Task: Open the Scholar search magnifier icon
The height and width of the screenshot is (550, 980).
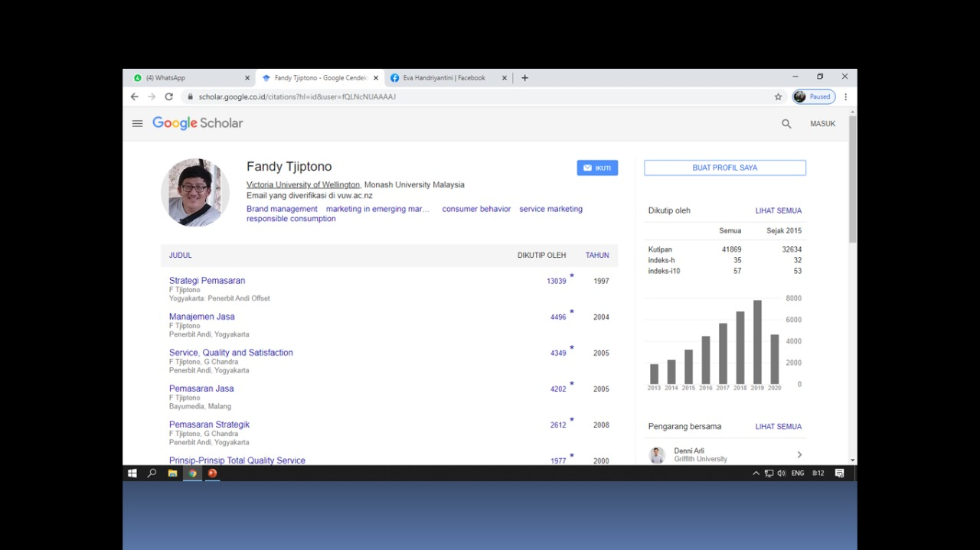Action: coord(786,124)
